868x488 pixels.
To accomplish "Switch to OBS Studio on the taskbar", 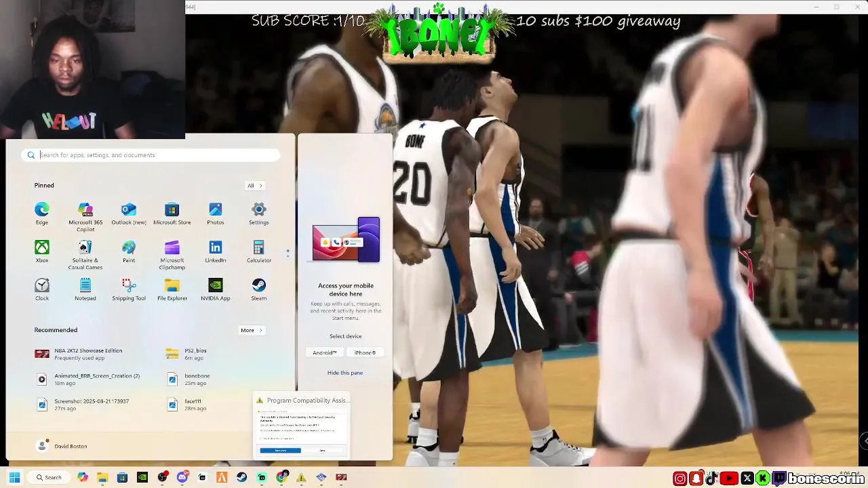I will [162, 477].
